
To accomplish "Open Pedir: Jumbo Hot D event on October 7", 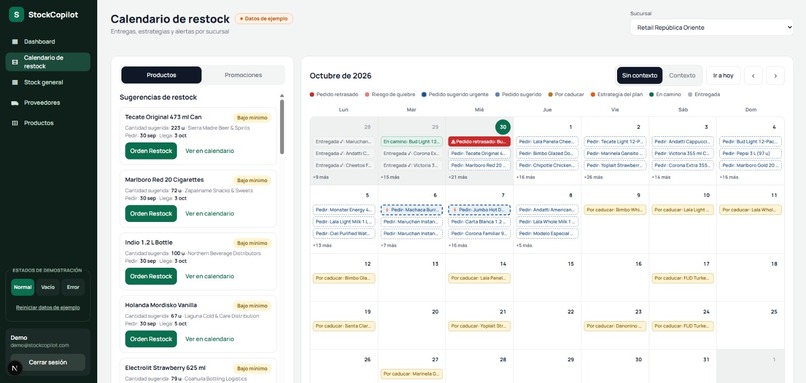I will pos(480,210).
